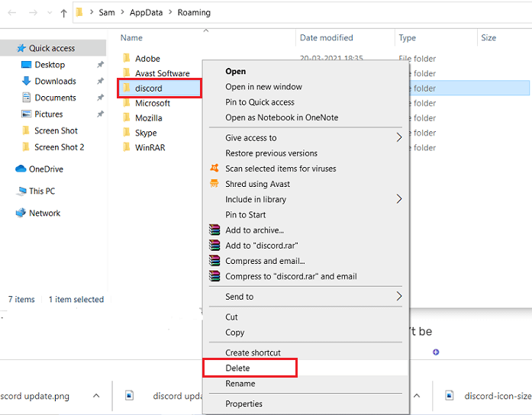Viewport: 532px width, 415px height.
Task: Select This PC in navigation pane
Action: click(42, 191)
